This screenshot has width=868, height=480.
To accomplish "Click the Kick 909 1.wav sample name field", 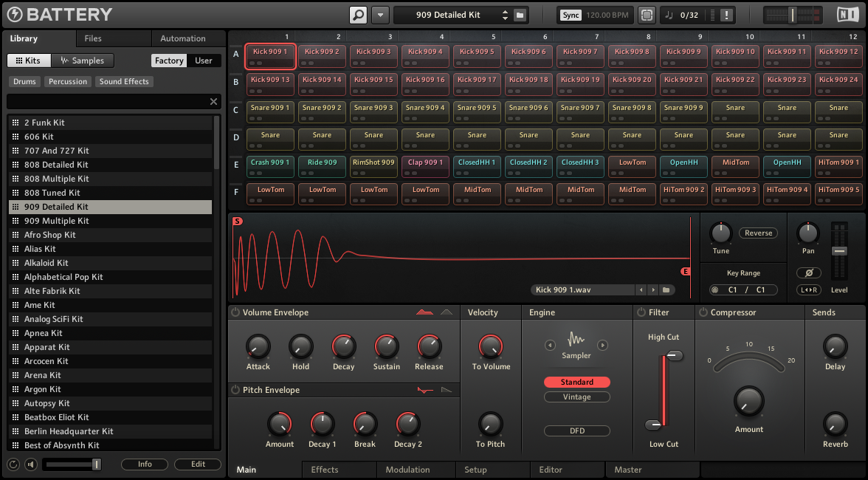I will coord(582,289).
